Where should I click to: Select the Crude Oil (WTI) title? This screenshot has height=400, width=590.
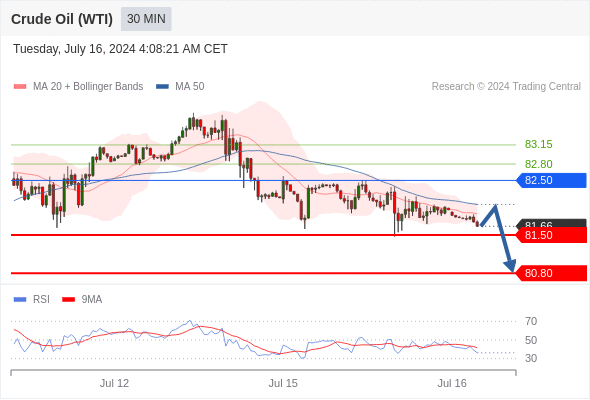62,19
